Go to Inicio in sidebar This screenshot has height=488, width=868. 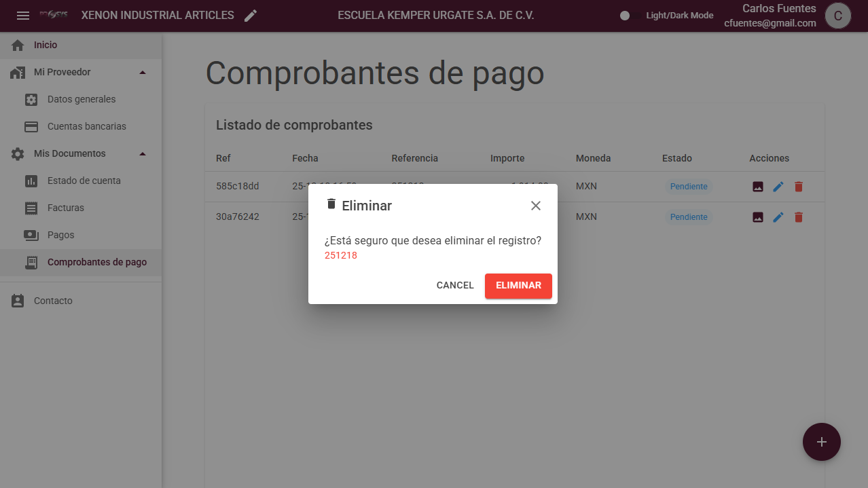pos(46,45)
